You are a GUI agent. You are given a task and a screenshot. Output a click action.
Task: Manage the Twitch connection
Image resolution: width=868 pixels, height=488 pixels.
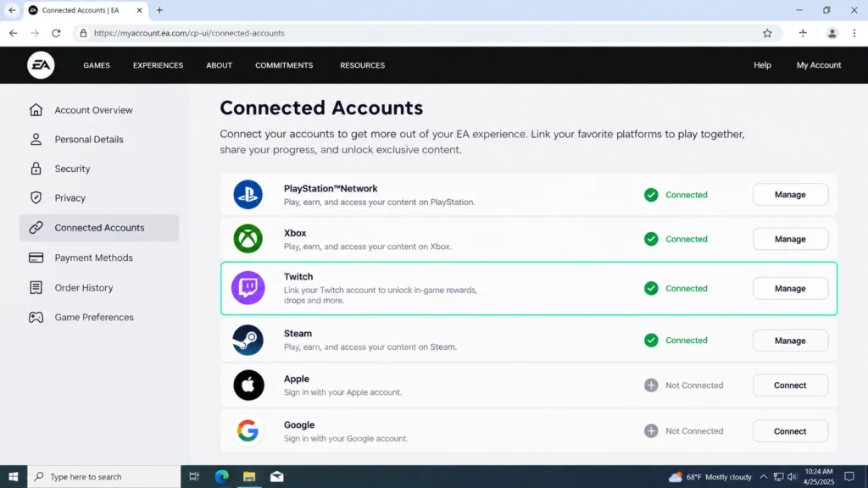(x=791, y=288)
